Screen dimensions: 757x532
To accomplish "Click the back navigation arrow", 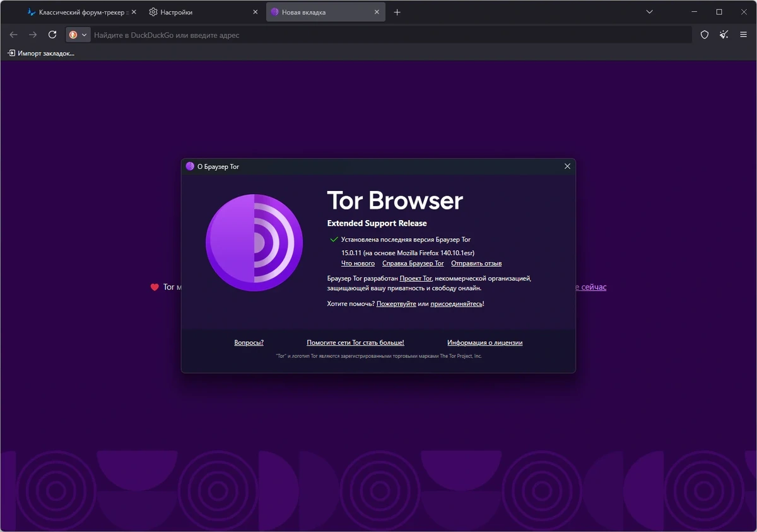I will pos(13,35).
